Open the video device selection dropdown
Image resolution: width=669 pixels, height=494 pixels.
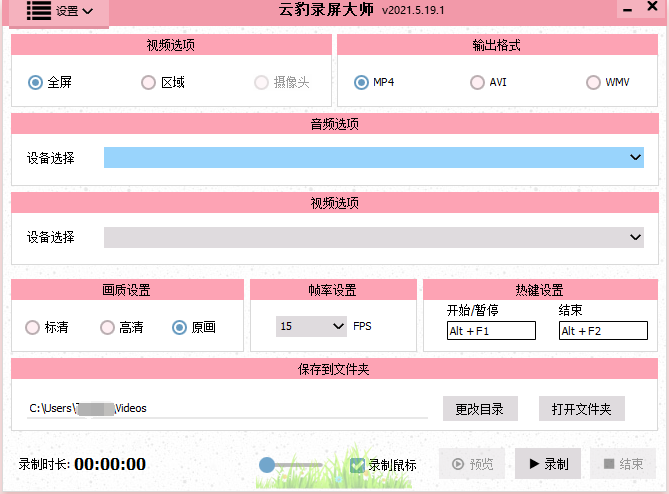(374, 237)
